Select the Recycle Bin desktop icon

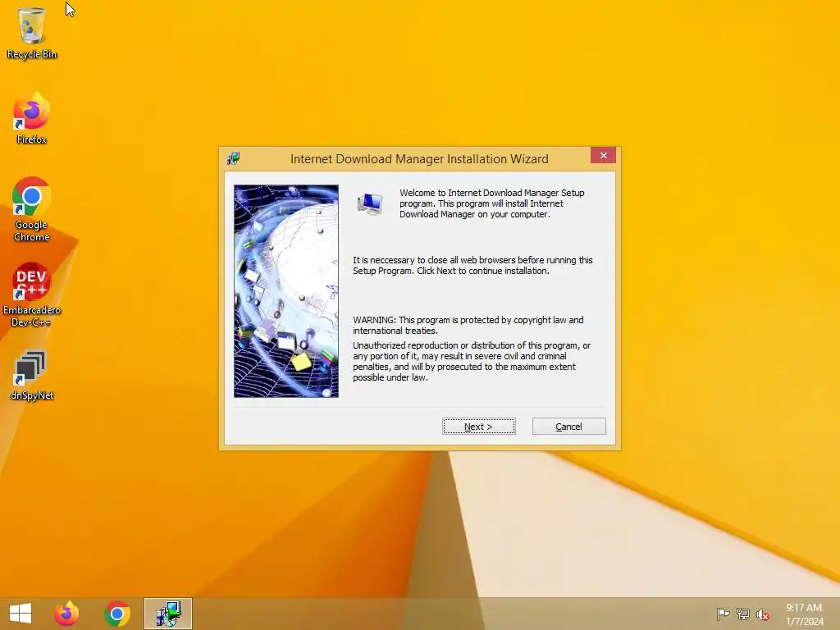(x=32, y=33)
